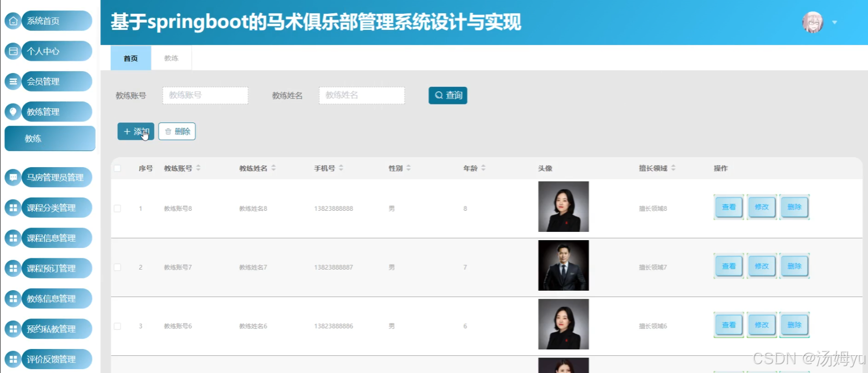Open the 个人中心 menu
868x373 pixels.
pyautogui.click(x=57, y=51)
